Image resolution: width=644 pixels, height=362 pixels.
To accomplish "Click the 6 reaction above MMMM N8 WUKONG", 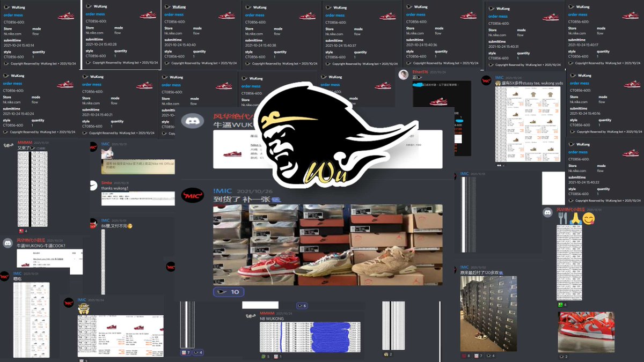I will point(302,306).
